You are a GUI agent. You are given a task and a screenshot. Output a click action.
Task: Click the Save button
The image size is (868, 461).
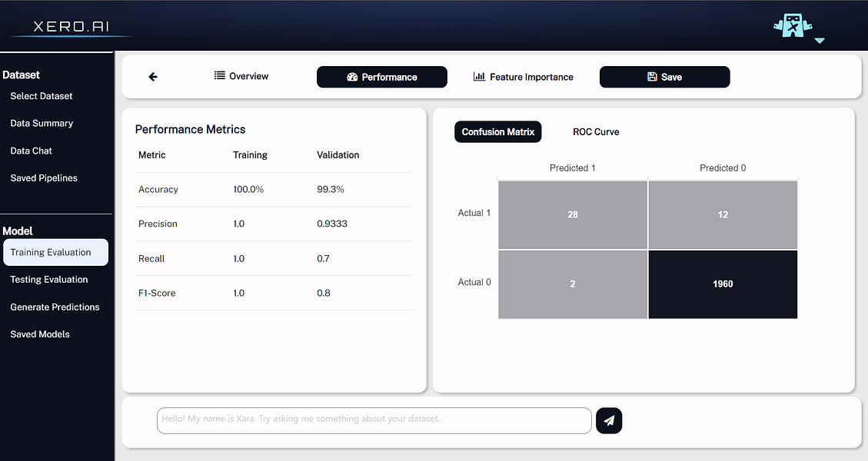coord(664,77)
